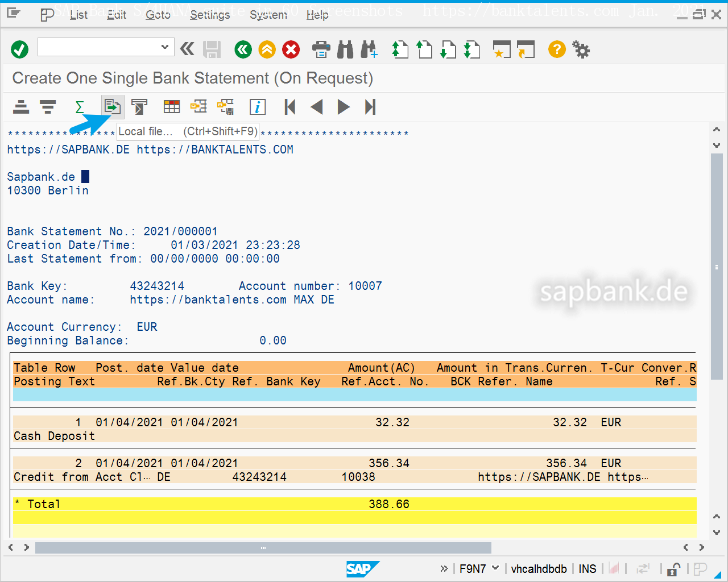Click the green Back button
Image resolution: width=728 pixels, height=582 pixels.
point(243,49)
